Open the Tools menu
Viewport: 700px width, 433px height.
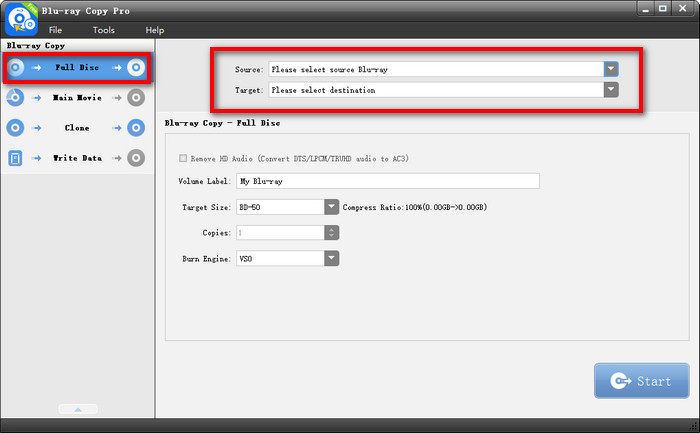click(104, 30)
